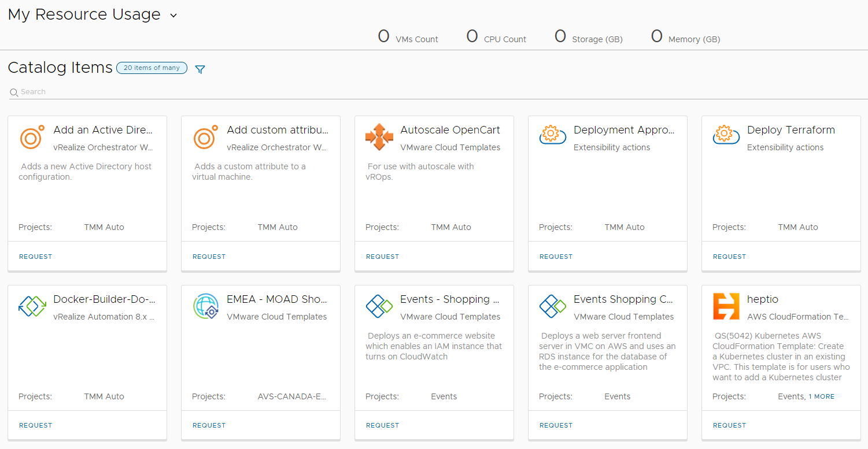The image size is (868, 449).
Task: Click the filter funnel icon beside Catalog Items
Action: click(x=200, y=69)
